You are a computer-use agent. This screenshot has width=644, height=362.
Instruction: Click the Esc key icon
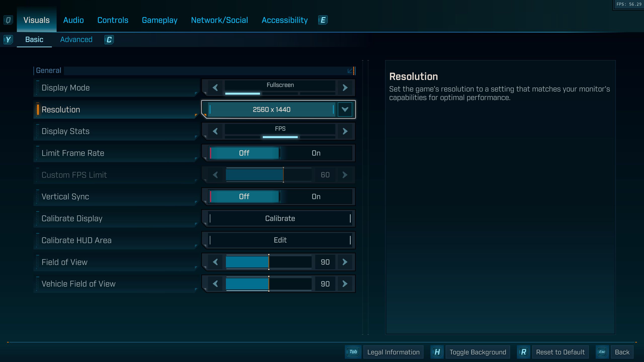(x=602, y=352)
